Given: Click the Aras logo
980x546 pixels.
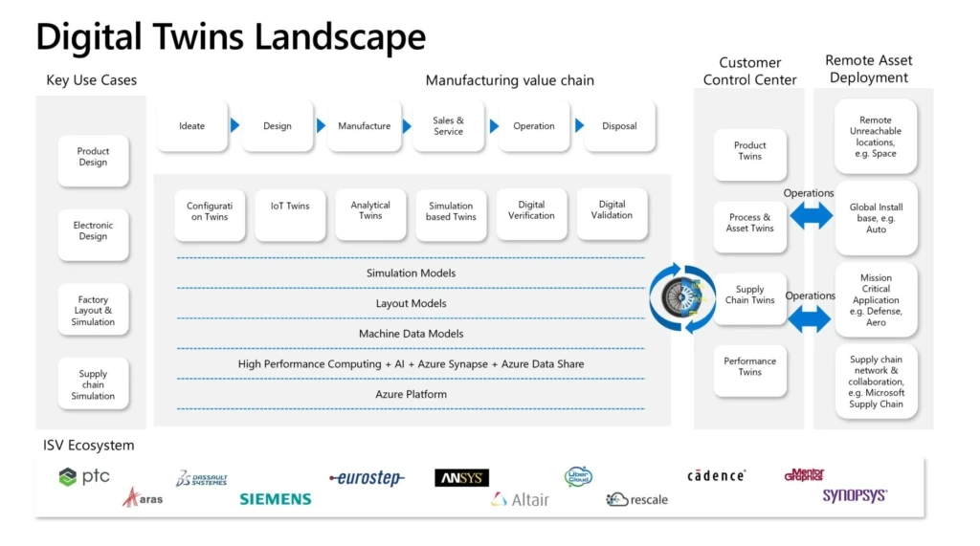Looking at the screenshot, I should (x=143, y=497).
